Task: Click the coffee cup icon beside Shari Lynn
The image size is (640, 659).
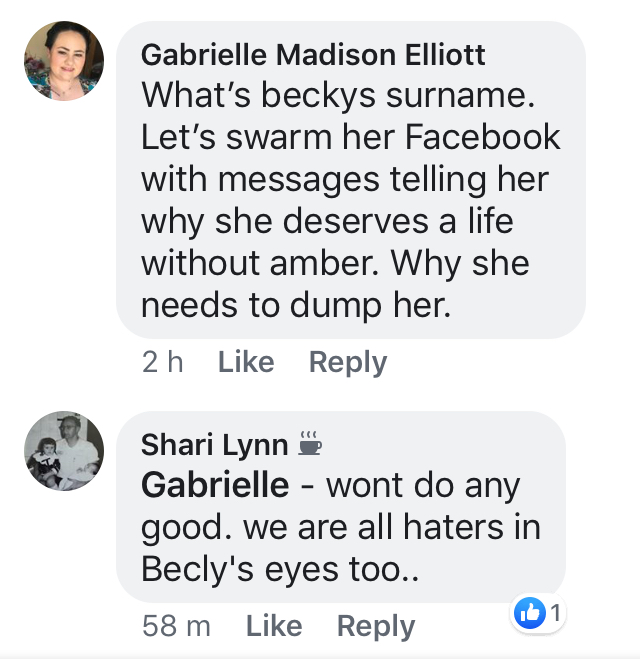Action: click(310, 443)
